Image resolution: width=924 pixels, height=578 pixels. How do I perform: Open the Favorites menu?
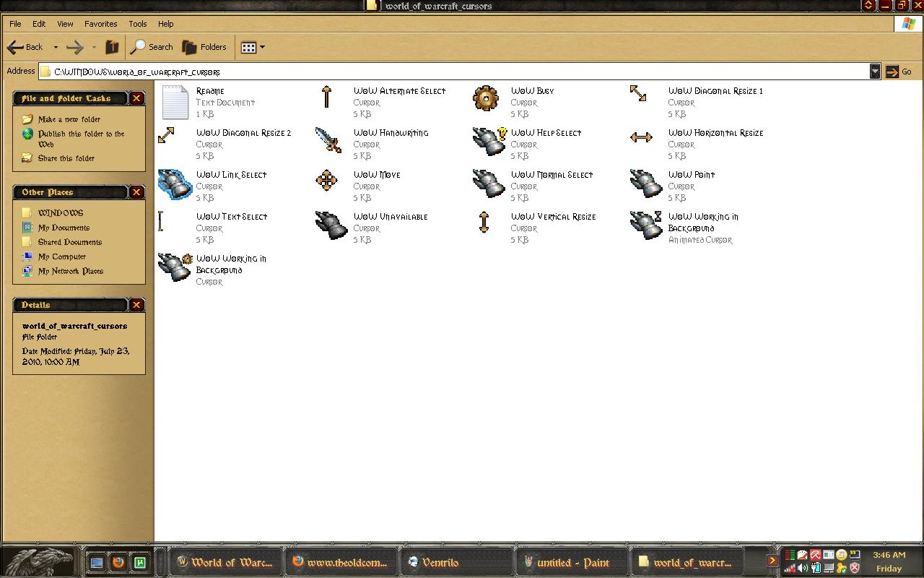[100, 24]
